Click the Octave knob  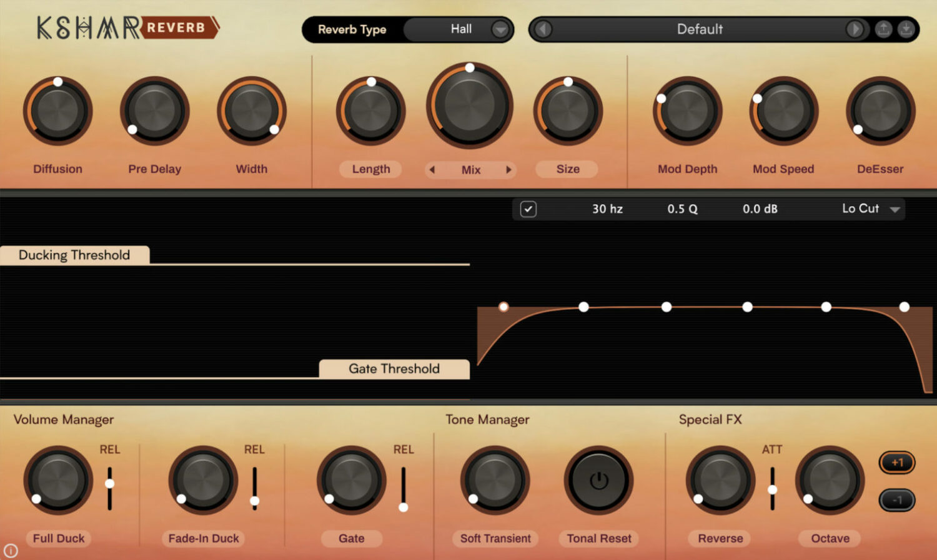pyautogui.click(x=830, y=480)
